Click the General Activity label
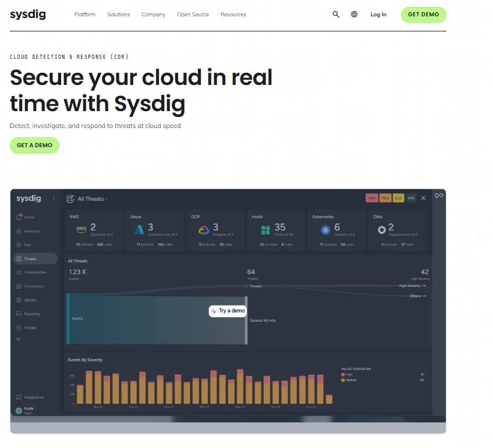The image size is (493, 448). click(x=263, y=321)
